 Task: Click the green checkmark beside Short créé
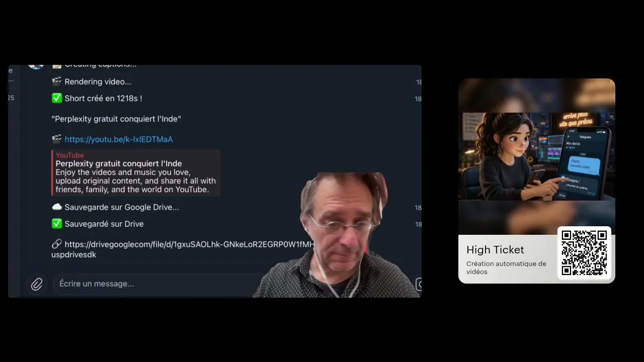(x=56, y=98)
